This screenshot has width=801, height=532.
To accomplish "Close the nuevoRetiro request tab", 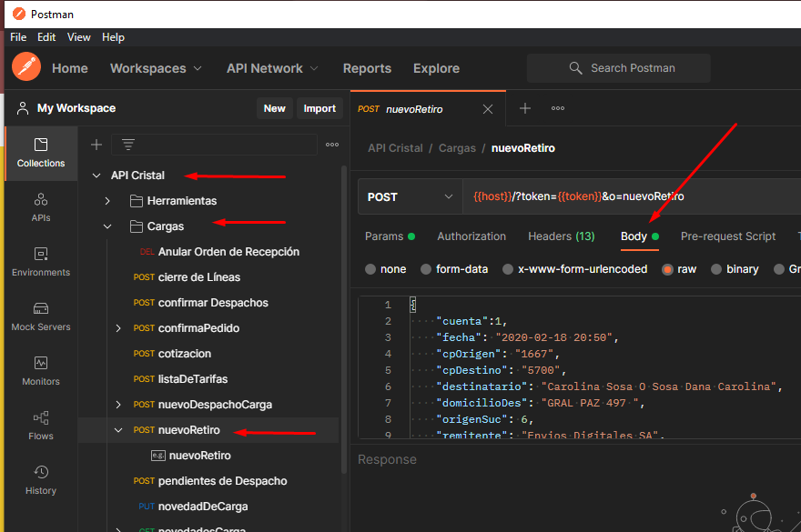I will click(x=488, y=109).
